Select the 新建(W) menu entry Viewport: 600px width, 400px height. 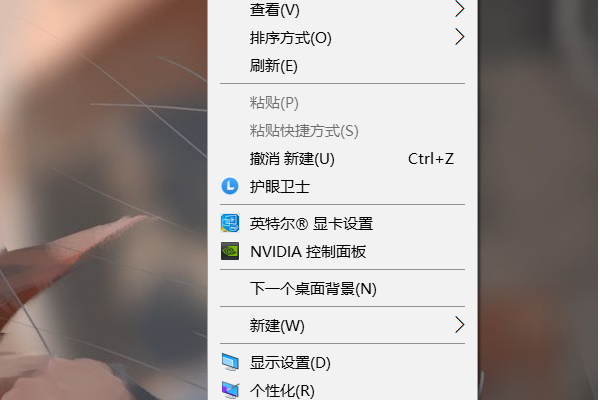click(x=342, y=325)
